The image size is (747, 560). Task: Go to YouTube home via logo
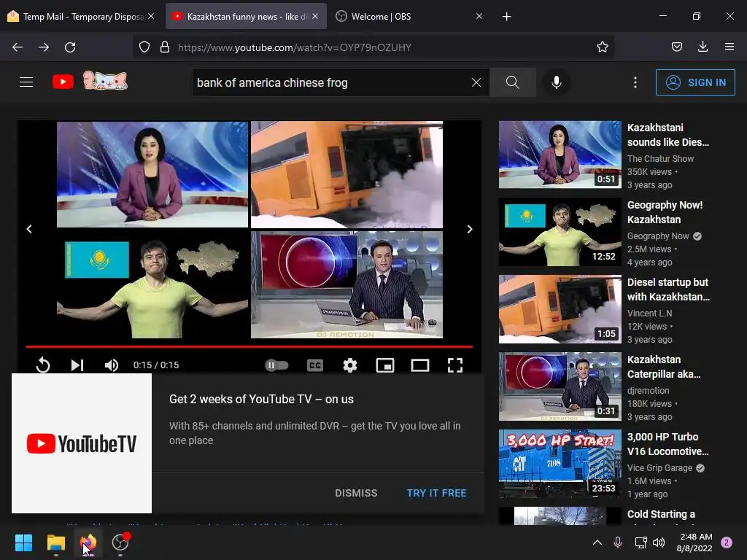[63, 82]
